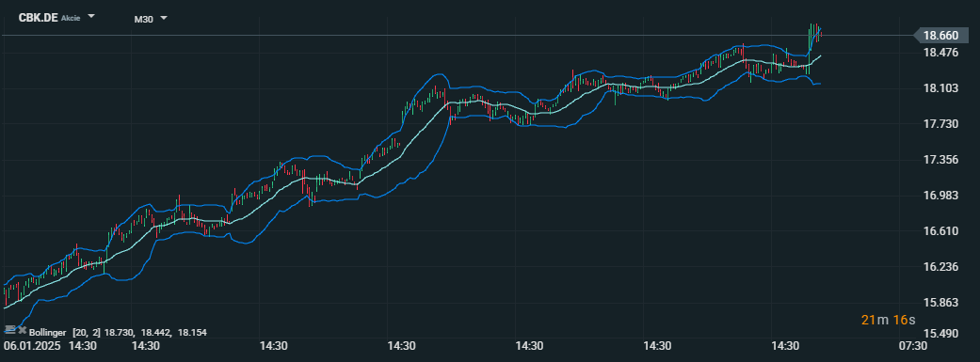Viewport: 980px width, 362px height.
Task: Click the 15.490 price axis label
Action: 940,334
